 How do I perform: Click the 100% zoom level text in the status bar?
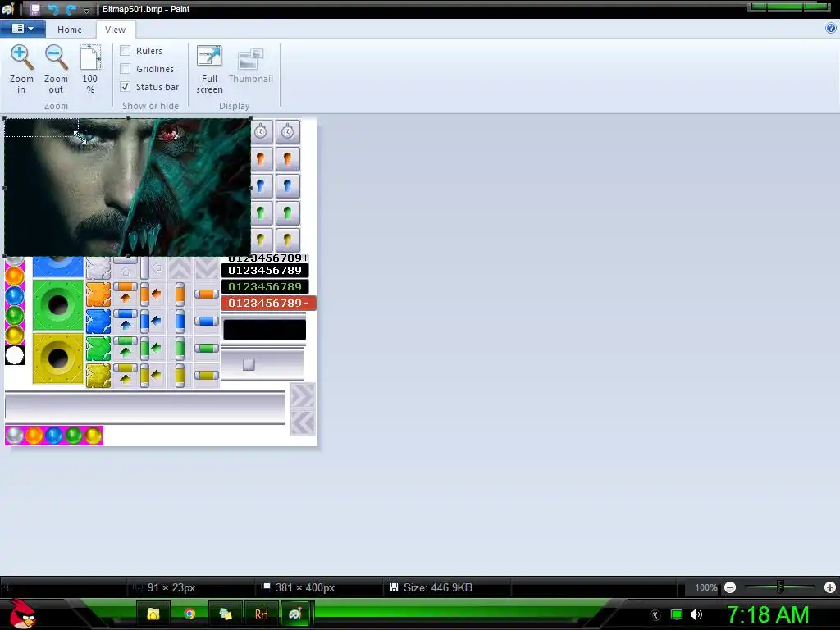(705, 587)
